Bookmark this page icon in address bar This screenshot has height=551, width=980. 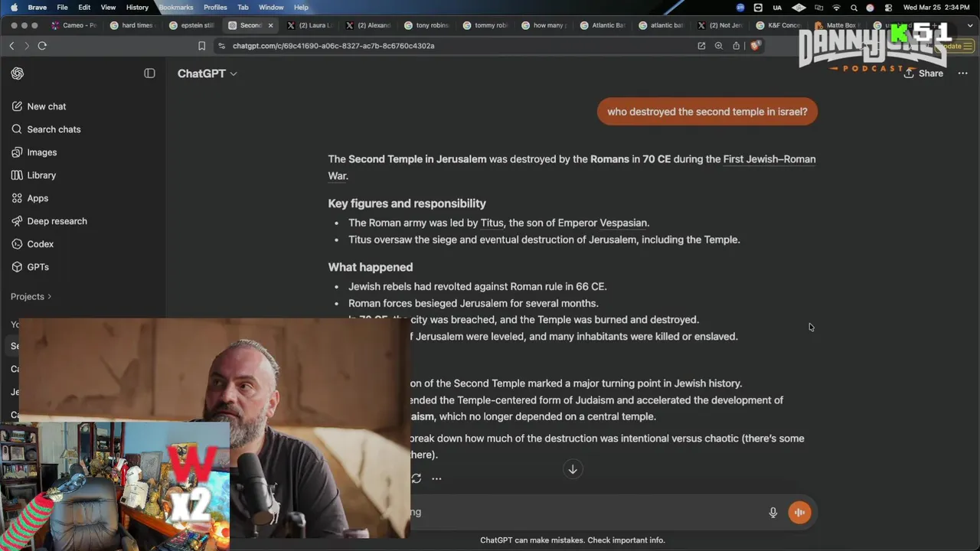point(201,46)
